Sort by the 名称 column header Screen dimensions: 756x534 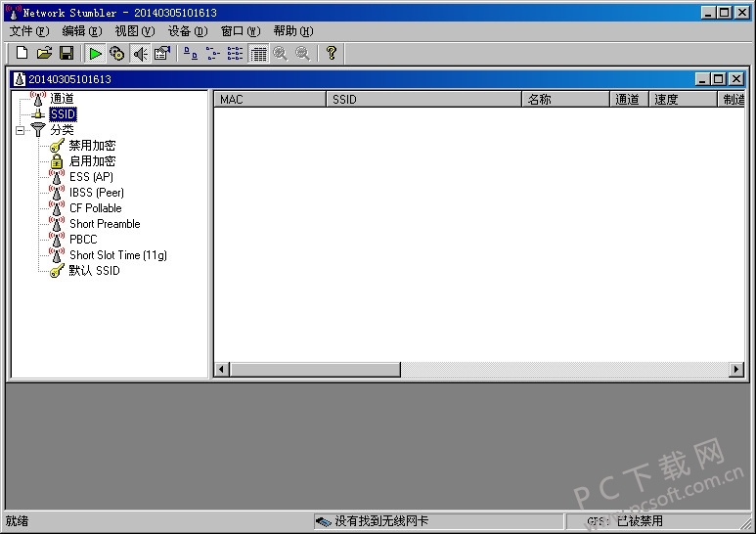click(x=565, y=100)
